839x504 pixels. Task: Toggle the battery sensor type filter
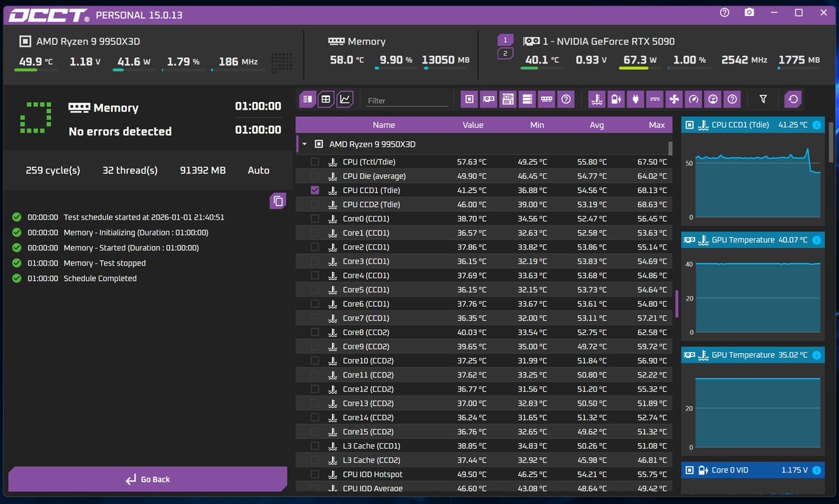tap(616, 99)
